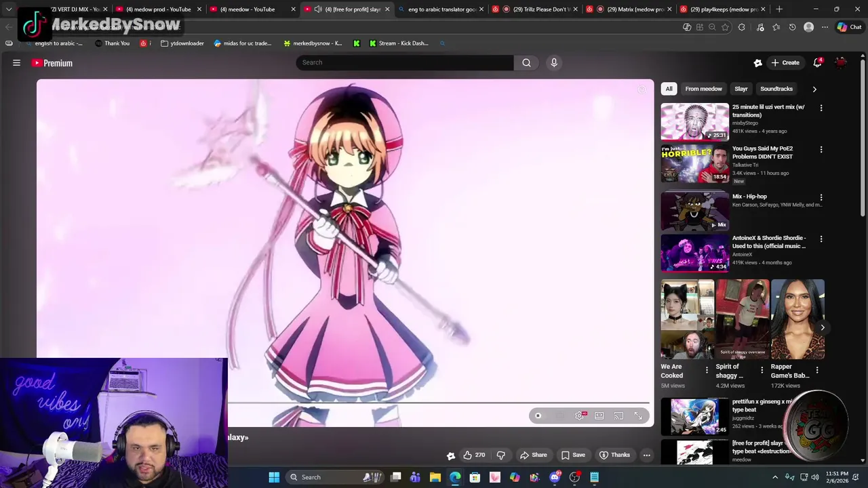Pause the video in player controls

coord(538,415)
